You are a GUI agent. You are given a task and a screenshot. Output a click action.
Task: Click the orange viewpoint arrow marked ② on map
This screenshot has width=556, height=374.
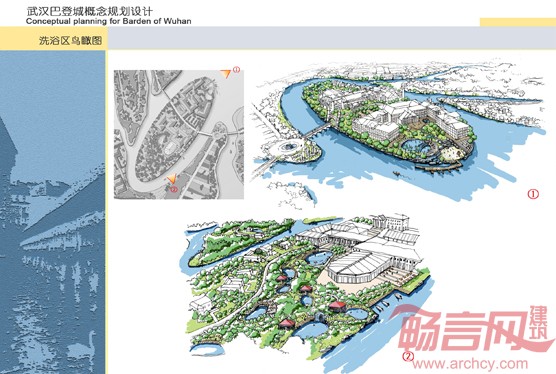click(172, 179)
